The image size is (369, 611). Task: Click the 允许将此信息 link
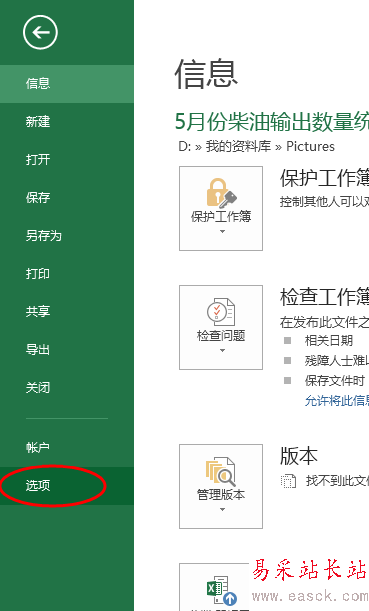pyautogui.click(x=337, y=401)
